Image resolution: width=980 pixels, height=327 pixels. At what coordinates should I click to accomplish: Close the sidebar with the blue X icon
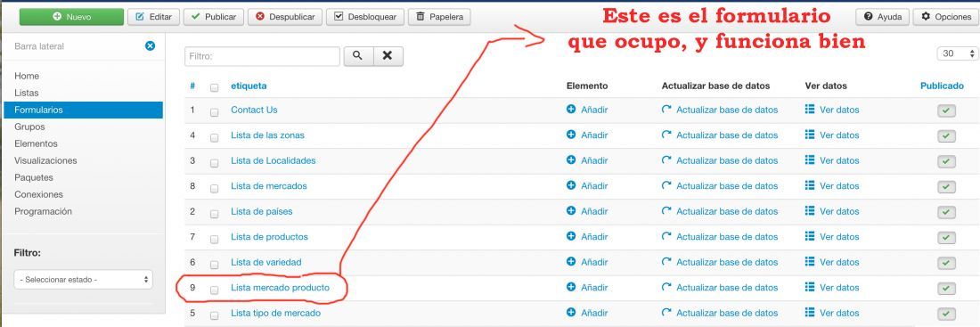pos(150,45)
